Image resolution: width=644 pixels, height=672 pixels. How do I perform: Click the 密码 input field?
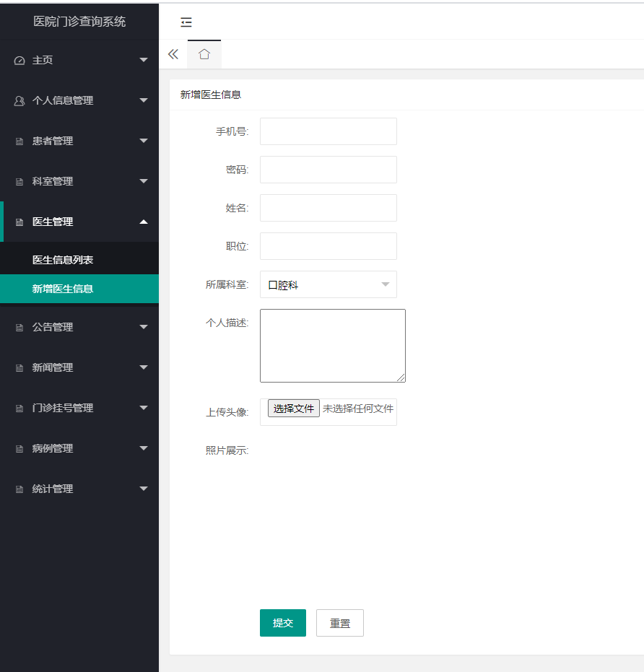(x=328, y=170)
